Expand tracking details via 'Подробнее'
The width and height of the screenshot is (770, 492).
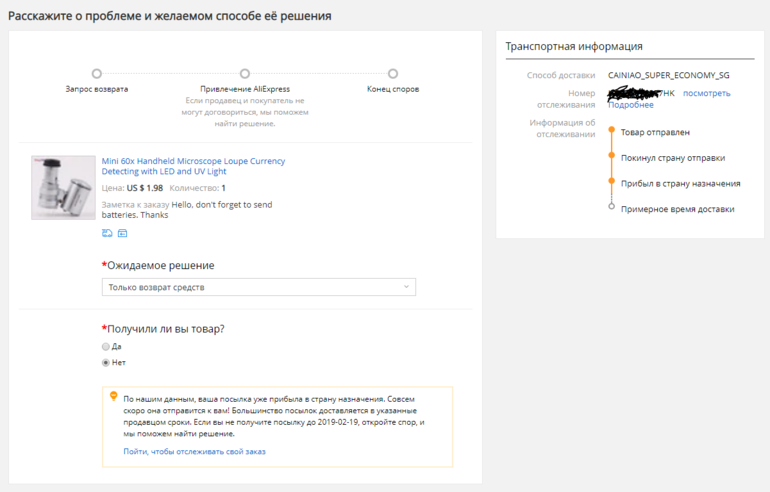(x=631, y=105)
